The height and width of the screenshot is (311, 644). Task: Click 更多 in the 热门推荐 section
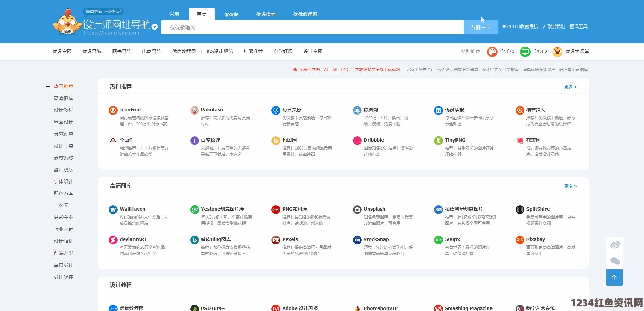point(570,87)
